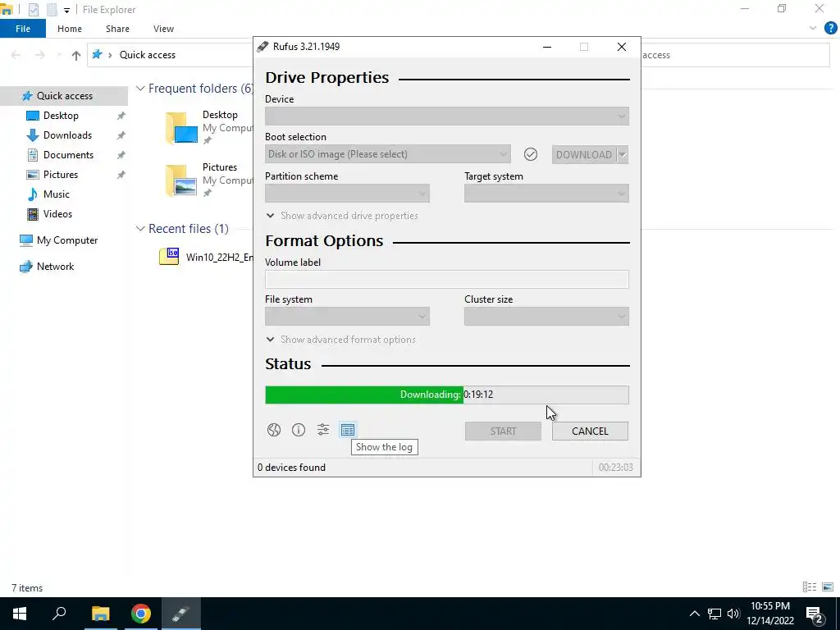Screen dimensions: 840x630
Task: Select the Win10_22H2 ISO recent file
Action: (207, 257)
